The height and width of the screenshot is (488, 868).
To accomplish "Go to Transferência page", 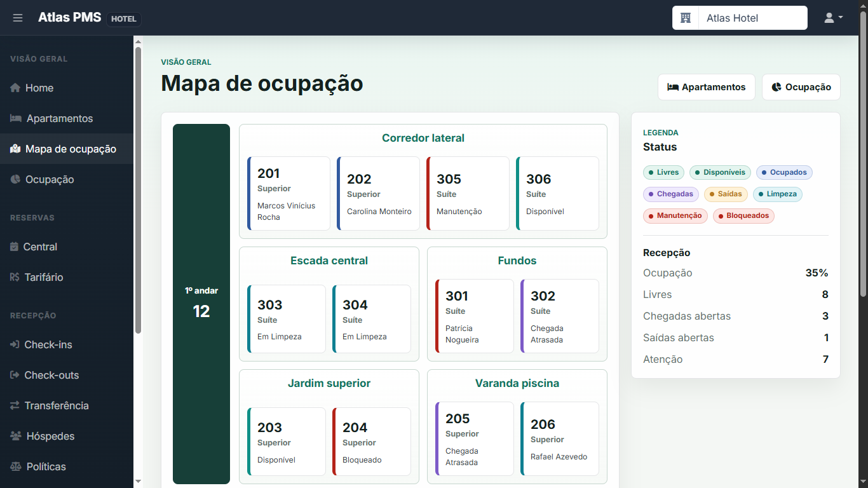I will [x=67, y=405].
